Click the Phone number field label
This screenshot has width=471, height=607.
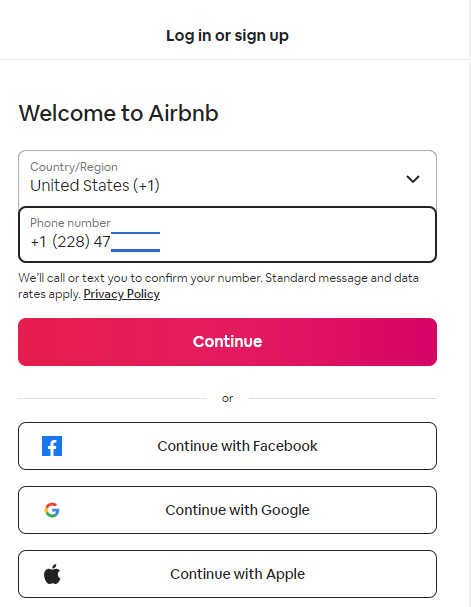[x=70, y=223]
